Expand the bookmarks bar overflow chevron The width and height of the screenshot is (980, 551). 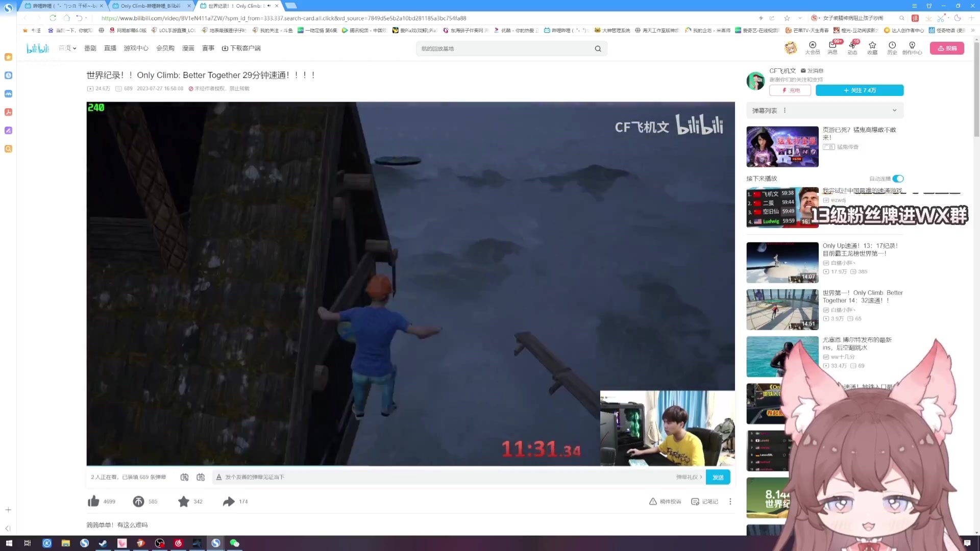click(972, 30)
